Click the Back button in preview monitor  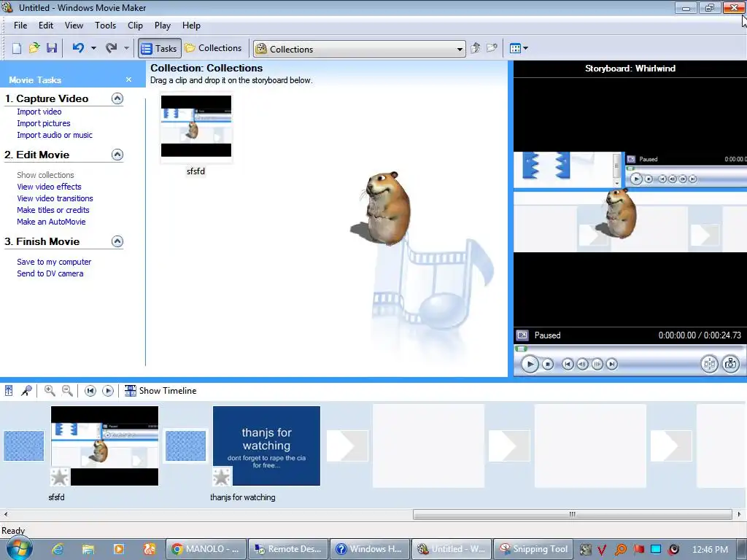click(x=568, y=365)
